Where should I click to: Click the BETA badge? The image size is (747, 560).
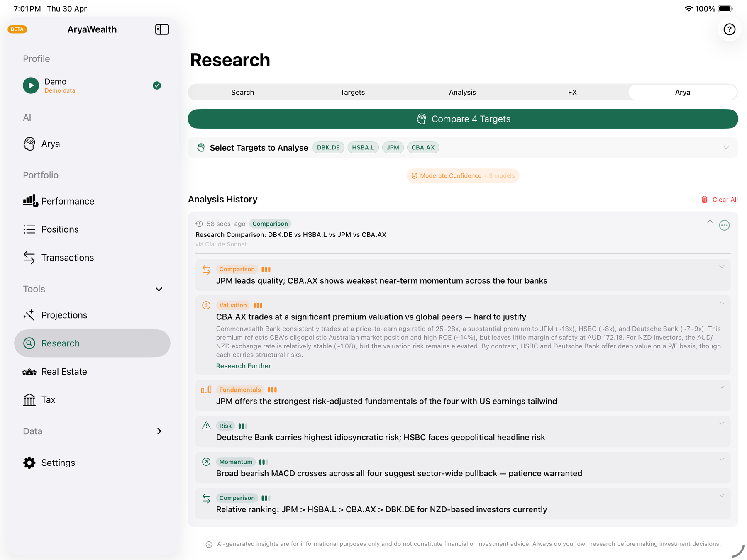pyautogui.click(x=17, y=29)
